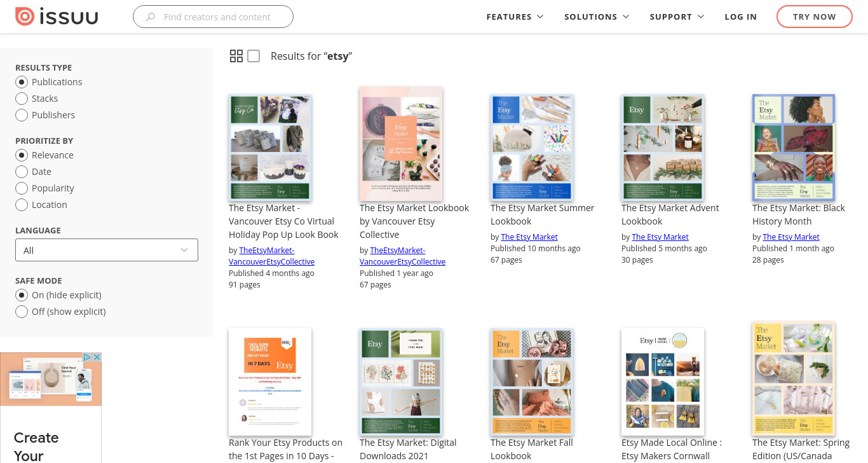Expand the Features menu

tap(515, 17)
